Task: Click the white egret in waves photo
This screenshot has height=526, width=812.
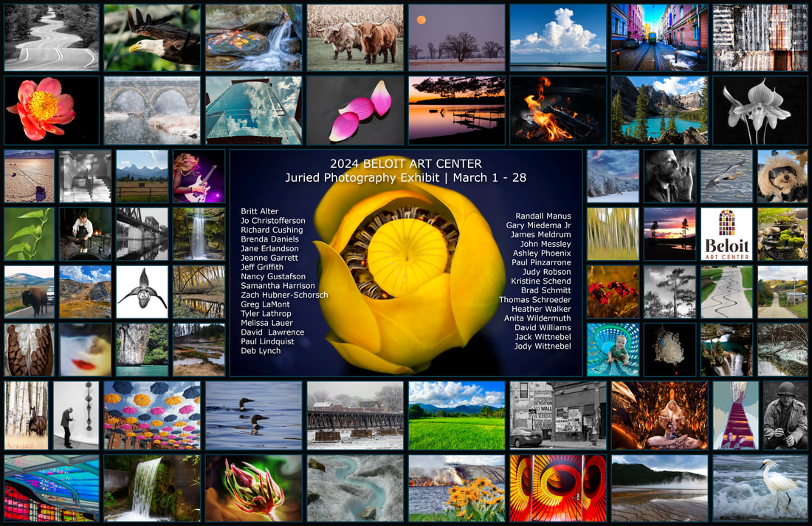Action: click(x=760, y=488)
